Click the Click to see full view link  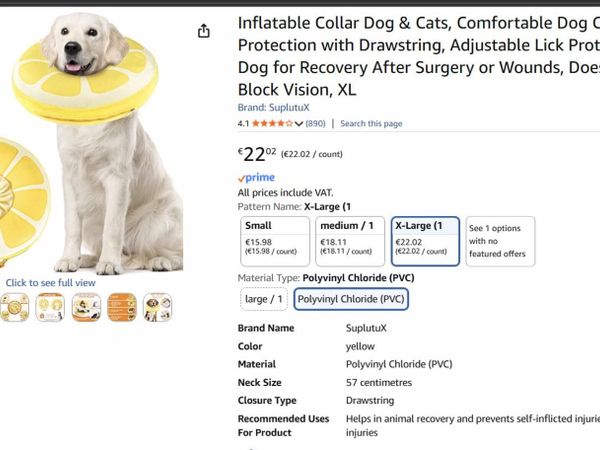(x=50, y=283)
